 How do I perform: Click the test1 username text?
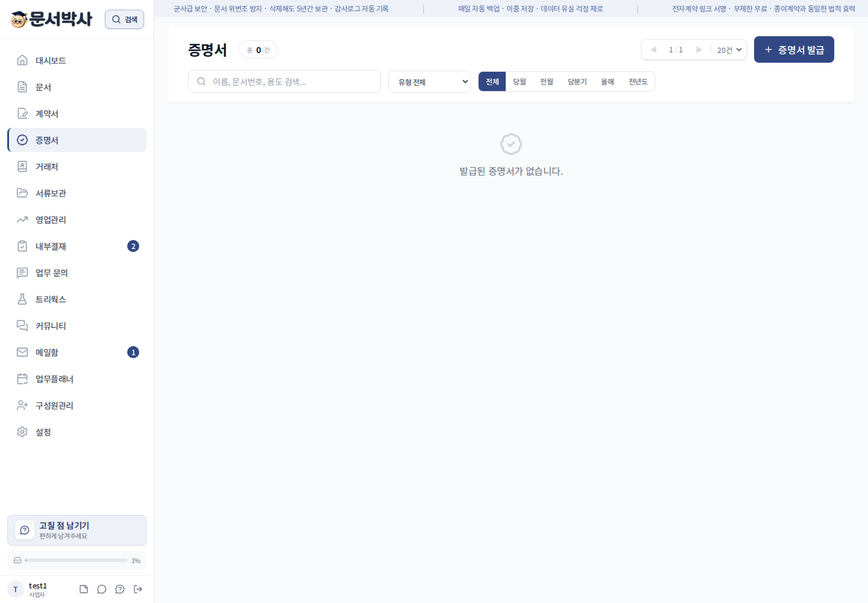38,586
